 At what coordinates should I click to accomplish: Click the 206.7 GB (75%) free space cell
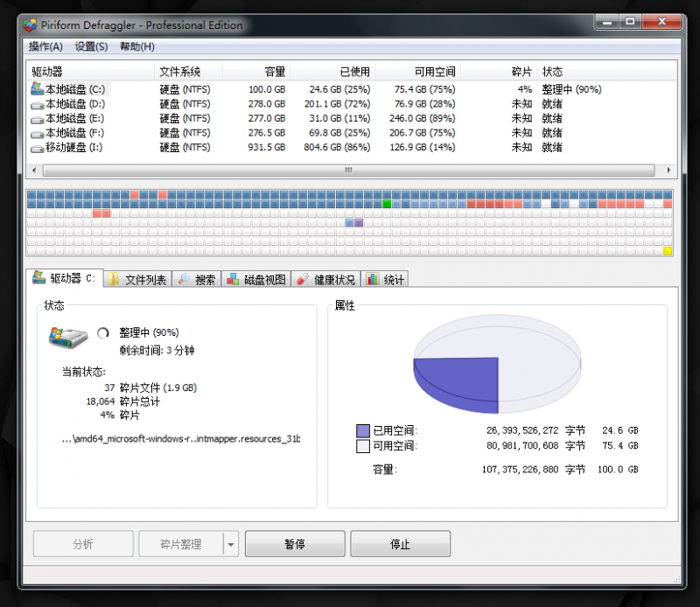point(423,133)
